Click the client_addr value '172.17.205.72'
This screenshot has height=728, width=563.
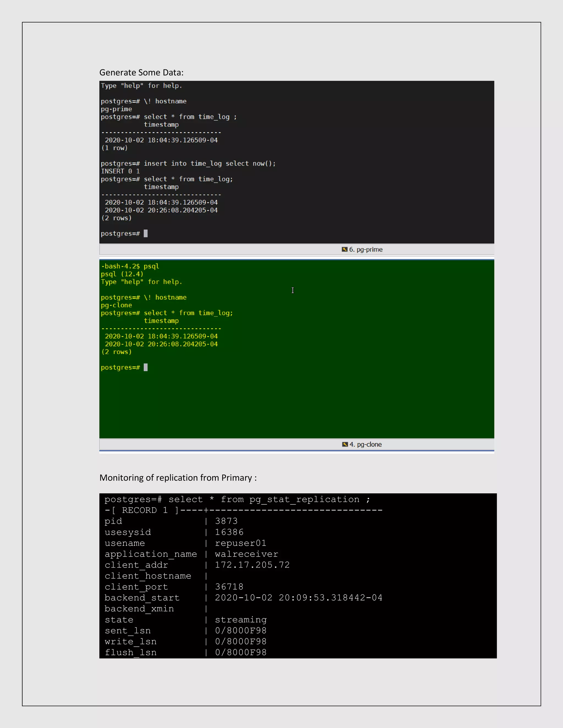point(252,565)
